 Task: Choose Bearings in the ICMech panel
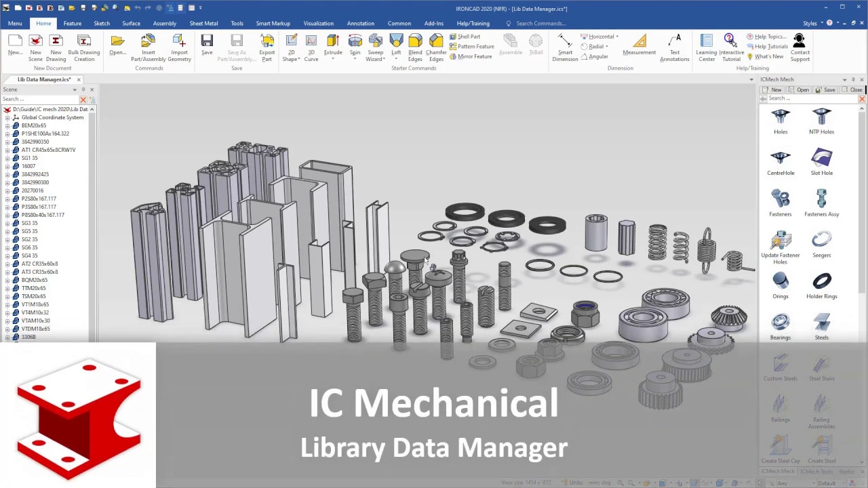coord(780,327)
